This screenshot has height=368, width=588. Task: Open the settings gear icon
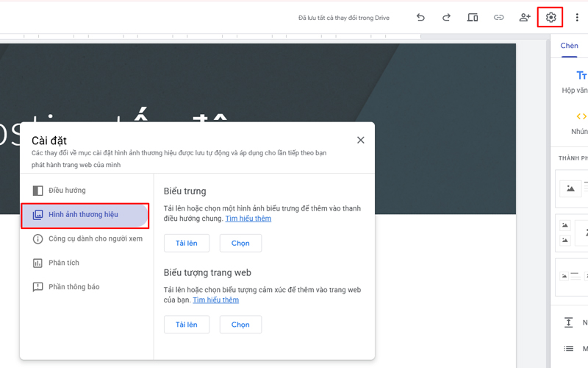[x=551, y=17]
